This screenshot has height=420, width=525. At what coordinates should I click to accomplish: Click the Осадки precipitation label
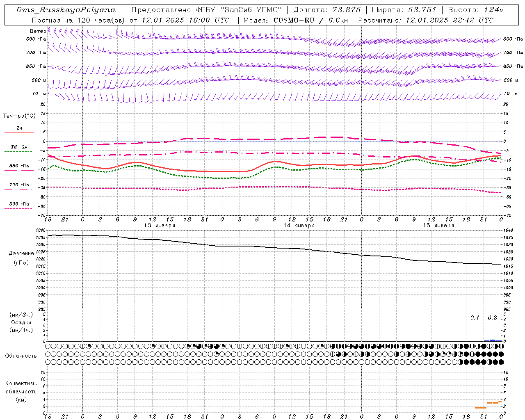pos(21,322)
